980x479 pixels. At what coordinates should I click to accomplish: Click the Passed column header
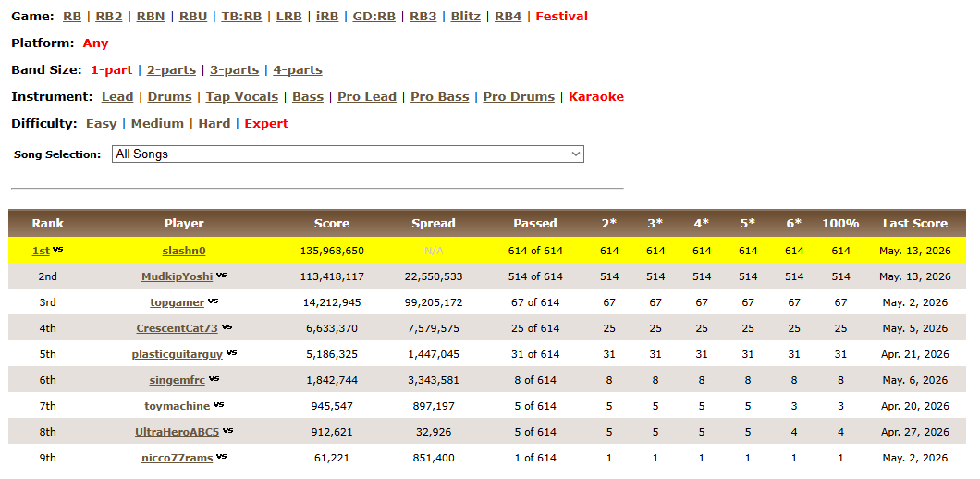[535, 223]
